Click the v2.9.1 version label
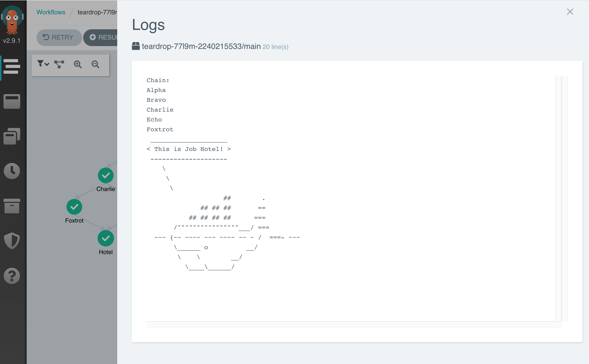The width and height of the screenshot is (589, 364). (x=11, y=41)
